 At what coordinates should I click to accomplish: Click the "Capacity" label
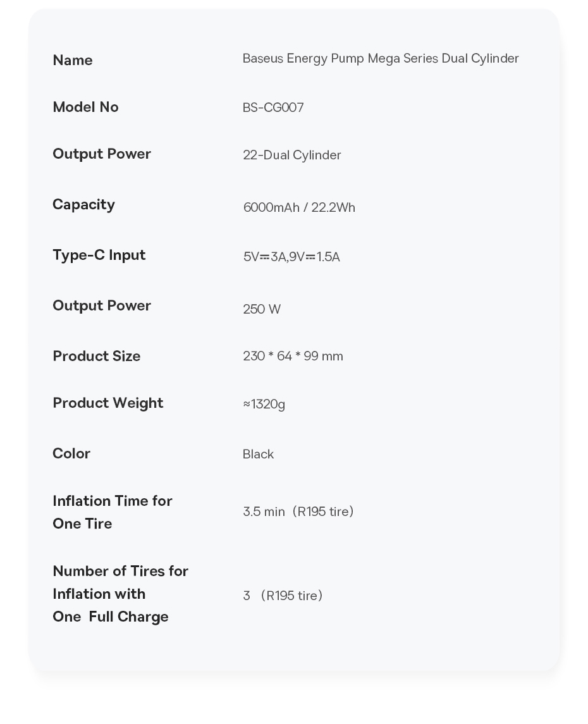pyautogui.click(x=83, y=205)
